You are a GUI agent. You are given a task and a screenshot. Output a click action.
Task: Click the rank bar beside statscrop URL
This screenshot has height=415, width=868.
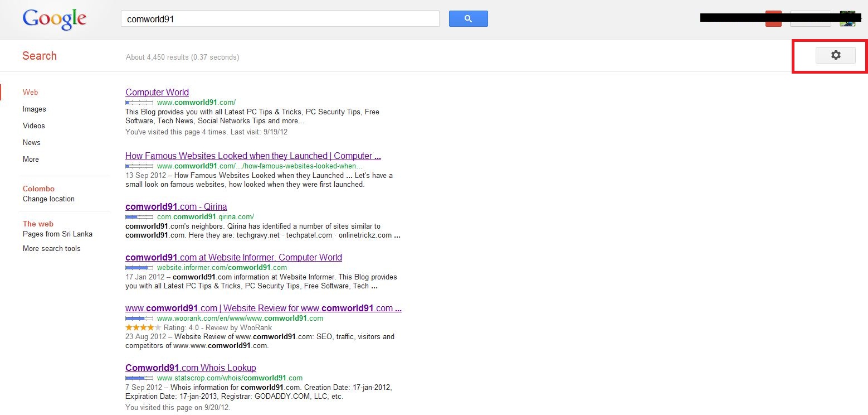(x=139, y=378)
